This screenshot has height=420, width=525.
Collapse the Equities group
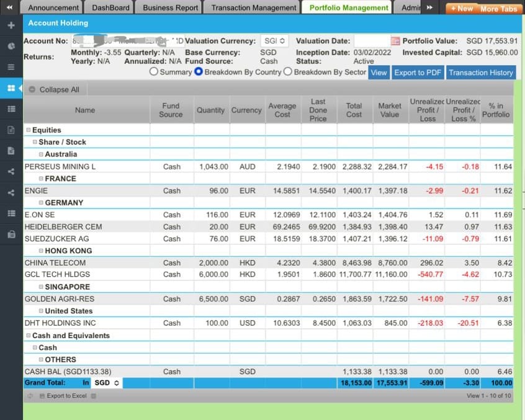[x=29, y=130]
